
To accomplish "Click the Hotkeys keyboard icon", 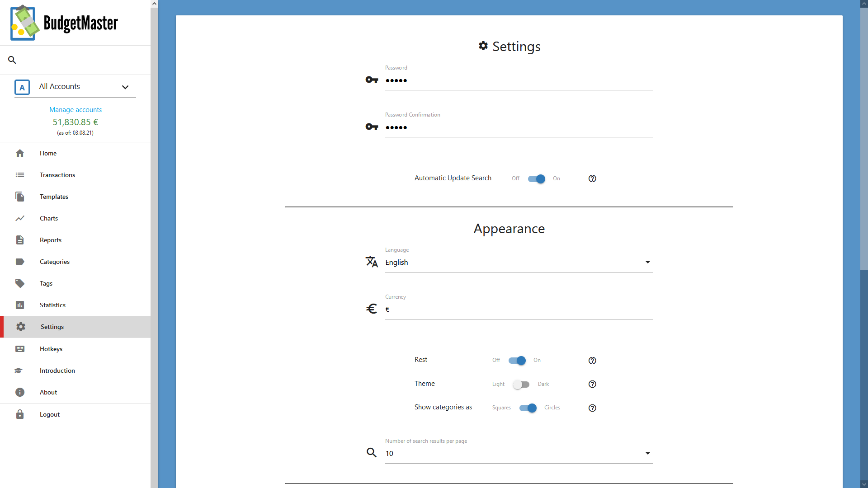I will point(20,349).
